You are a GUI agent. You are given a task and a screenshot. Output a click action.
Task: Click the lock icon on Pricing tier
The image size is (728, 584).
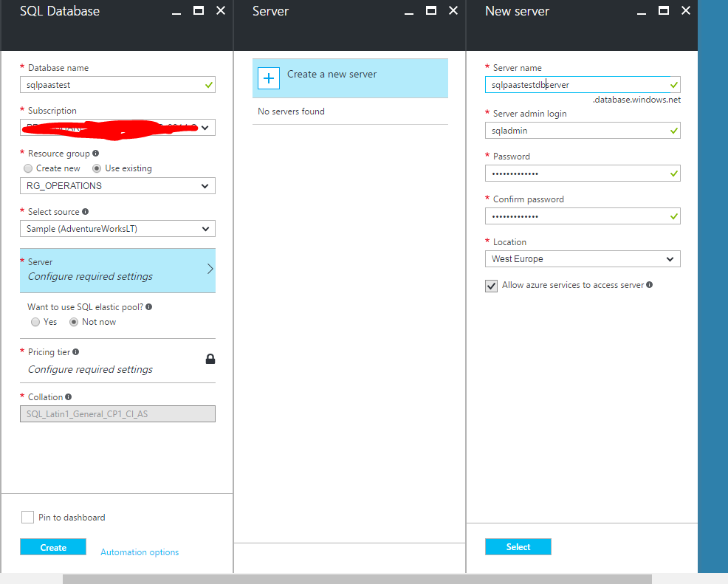(210, 358)
